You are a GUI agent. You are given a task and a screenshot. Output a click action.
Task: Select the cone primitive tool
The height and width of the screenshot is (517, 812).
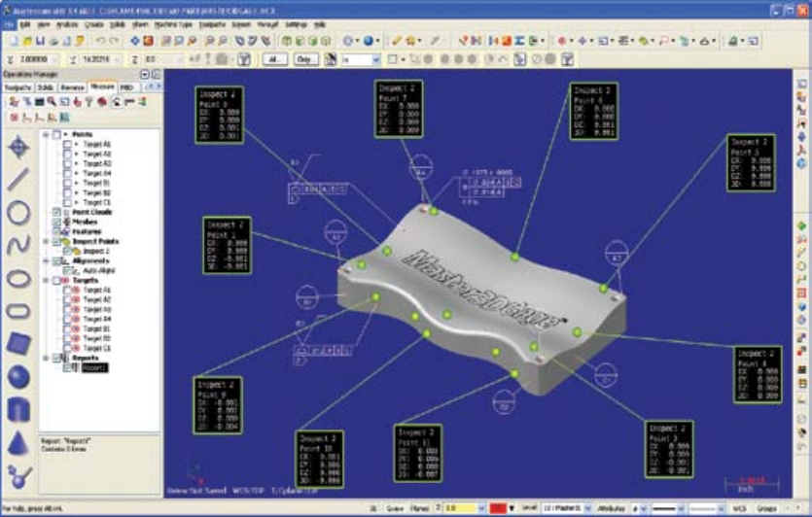[x=18, y=443]
